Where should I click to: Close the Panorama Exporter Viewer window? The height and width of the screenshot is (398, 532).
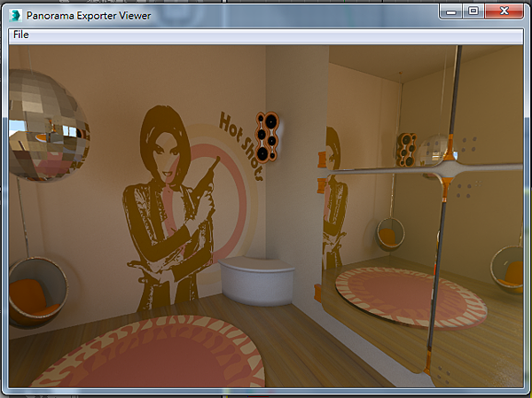tap(504, 12)
